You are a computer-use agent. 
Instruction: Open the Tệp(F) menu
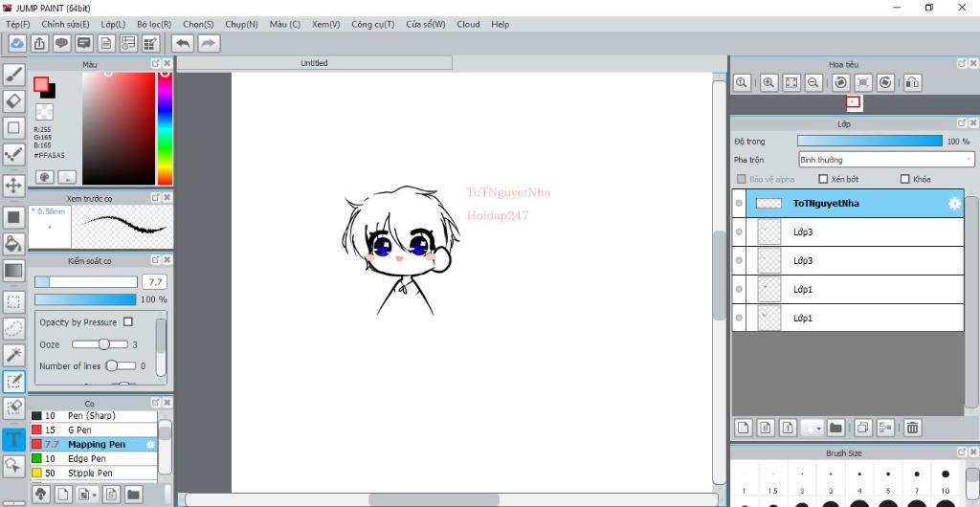point(17,24)
